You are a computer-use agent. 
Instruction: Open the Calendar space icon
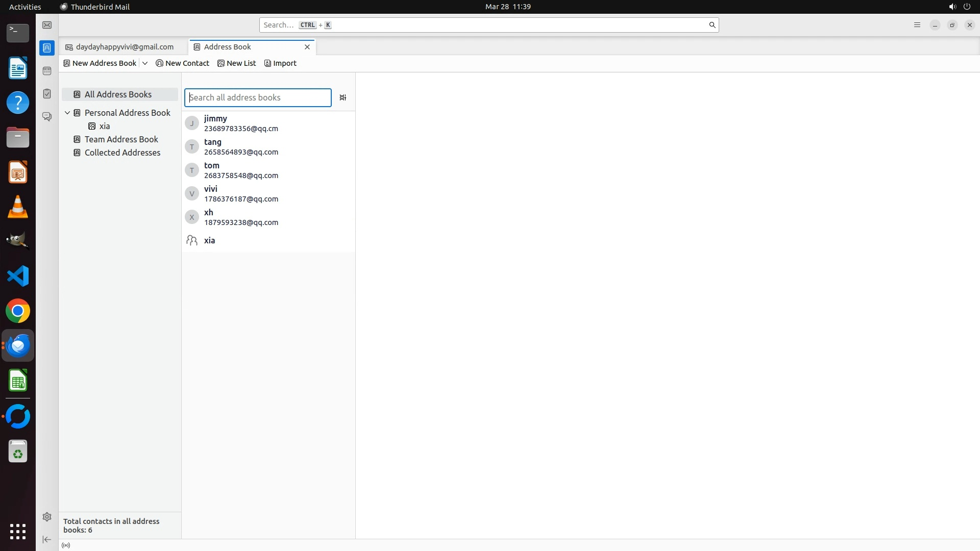[x=47, y=71]
